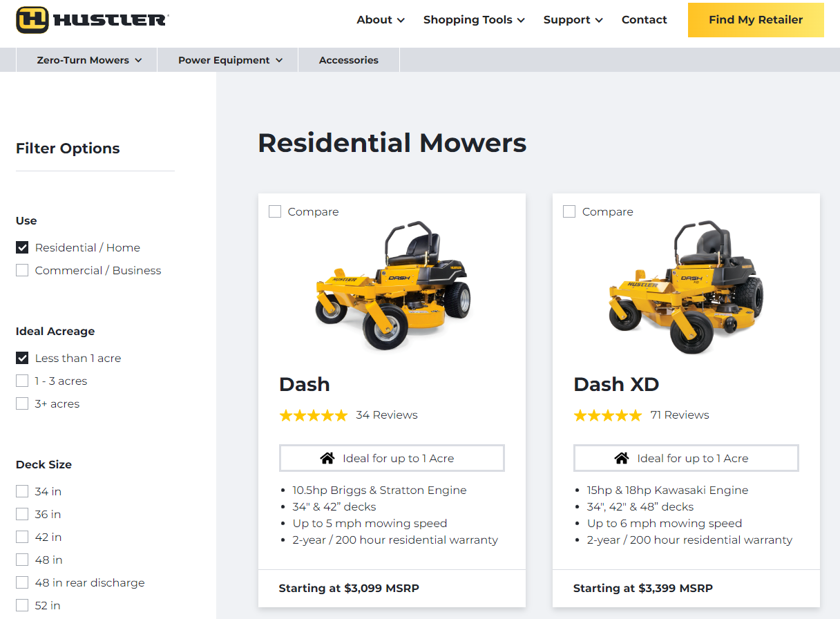This screenshot has width=840, height=619.
Task: Select the 42 in deck size filter
Action: (22, 537)
